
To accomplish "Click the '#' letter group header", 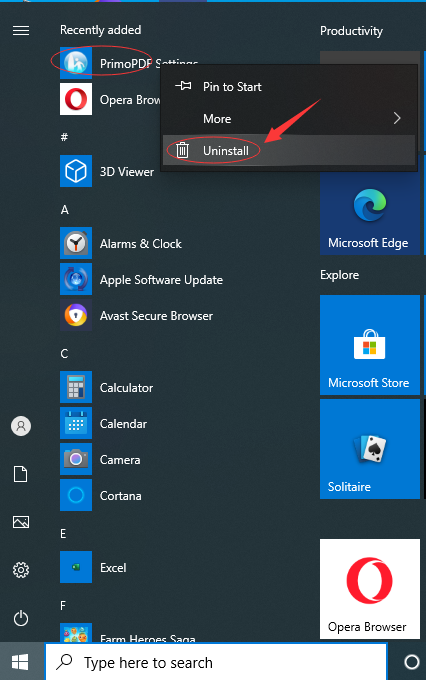I will [x=64, y=137].
